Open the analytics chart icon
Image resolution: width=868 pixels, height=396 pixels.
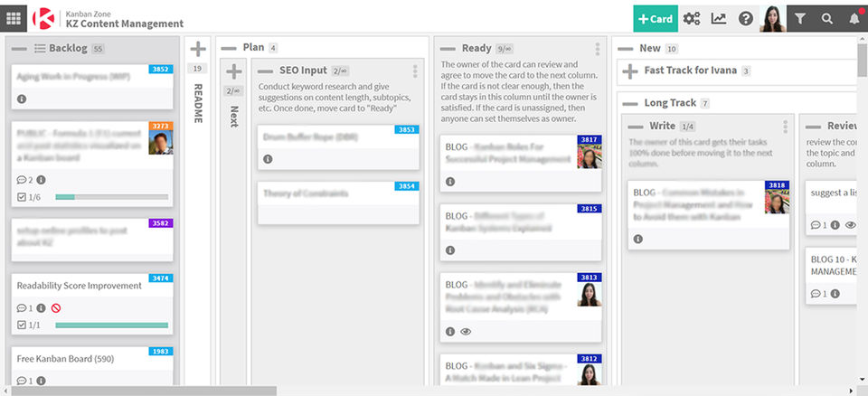pyautogui.click(x=719, y=18)
